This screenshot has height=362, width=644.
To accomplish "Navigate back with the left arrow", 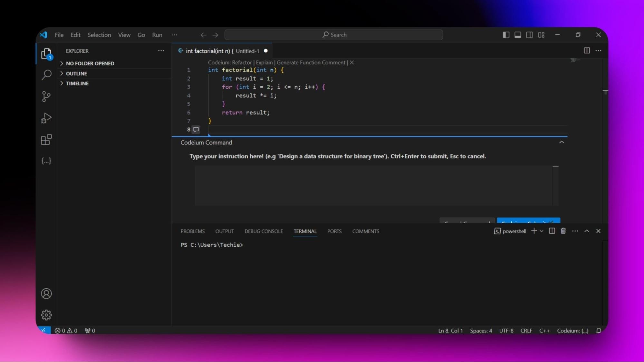I will tap(203, 35).
